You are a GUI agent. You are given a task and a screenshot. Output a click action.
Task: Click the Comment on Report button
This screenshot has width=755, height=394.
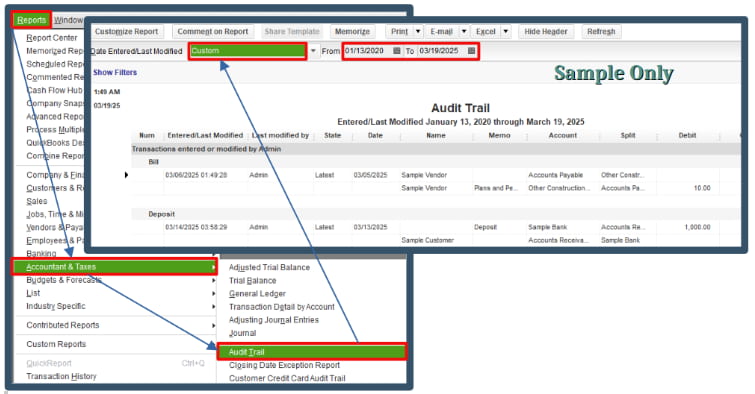pyautogui.click(x=213, y=31)
